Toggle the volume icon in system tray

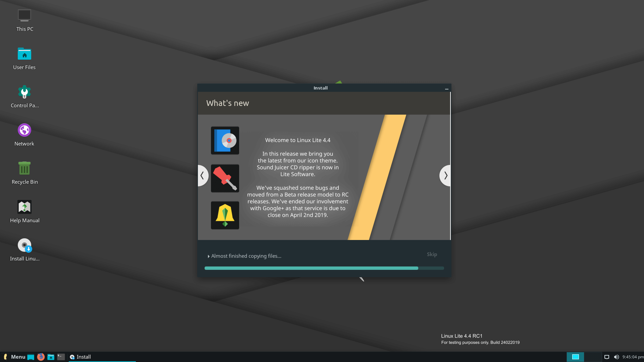(616, 357)
